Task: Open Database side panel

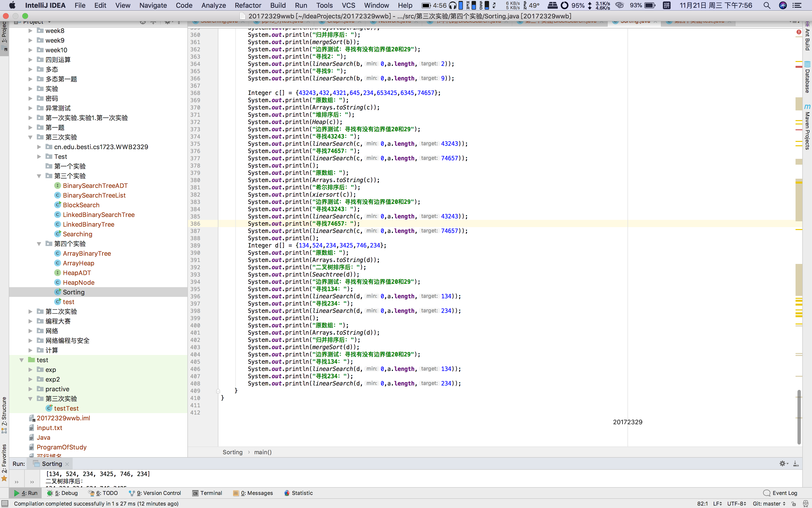Action: pyautogui.click(x=807, y=77)
